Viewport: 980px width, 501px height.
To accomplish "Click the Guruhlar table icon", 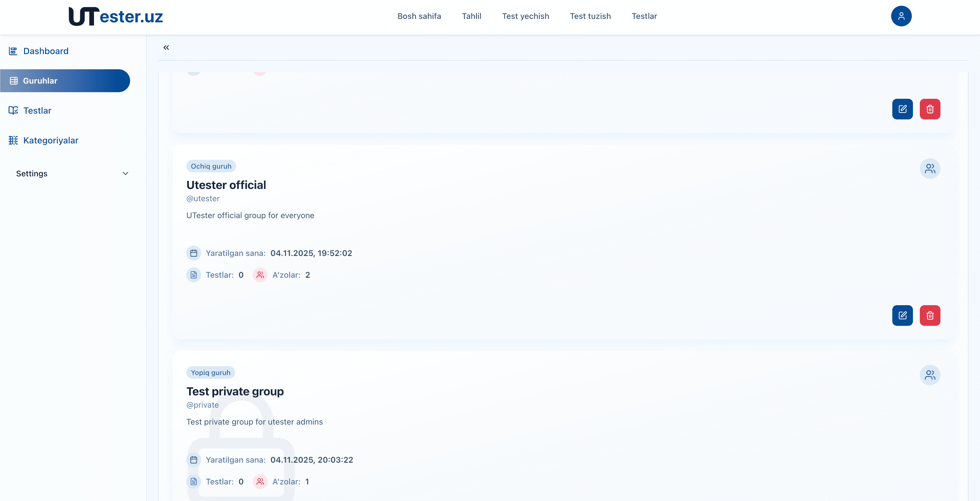I will pos(14,80).
